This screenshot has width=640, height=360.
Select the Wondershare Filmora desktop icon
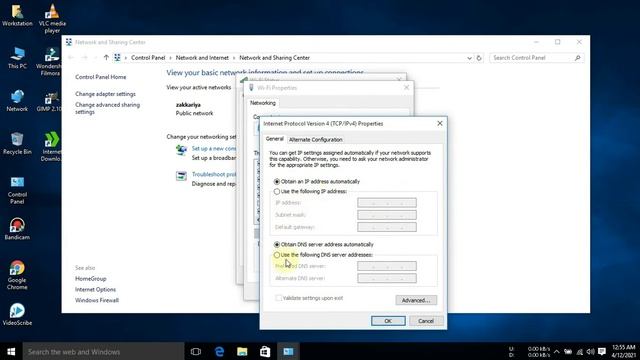coord(49,62)
